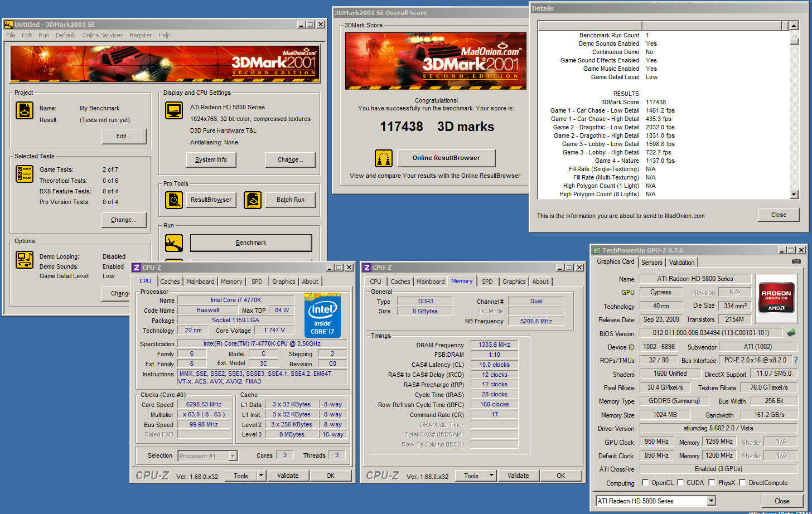
Task: Enable the DirectCompute checkbox in GPU-Z
Action: (x=742, y=483)
